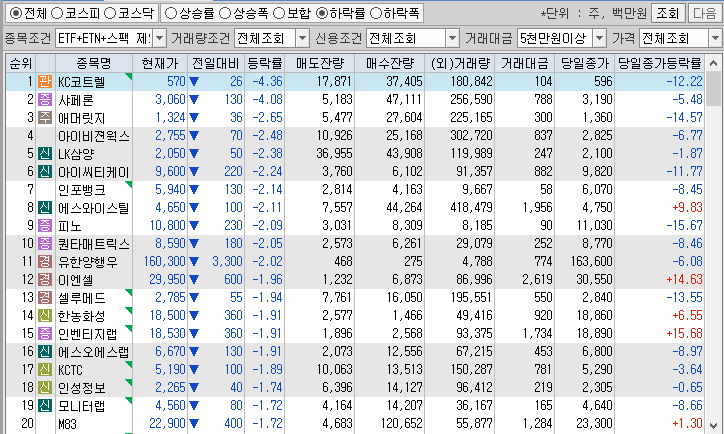This screenshot has width=724, height=434.
Task: Select the 상승률 radio option
Action: coord(171,13)
